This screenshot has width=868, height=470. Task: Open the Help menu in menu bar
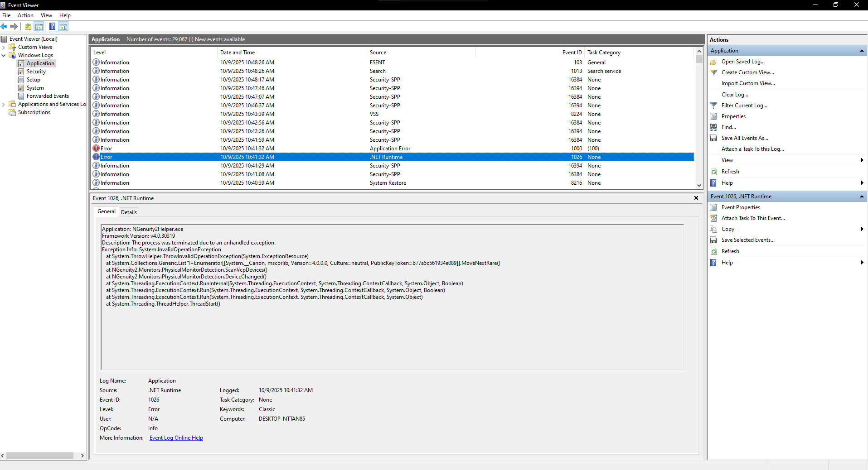pyautogui.click(x=65, y=15)
